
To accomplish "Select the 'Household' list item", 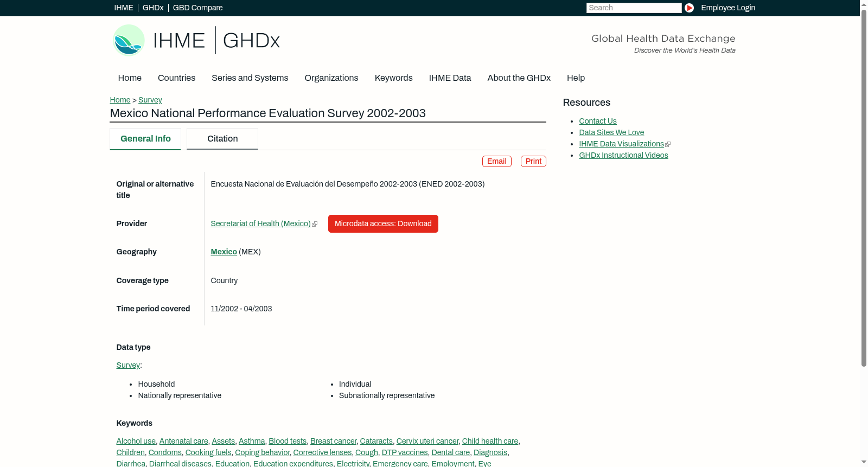I will pos(156,384).
